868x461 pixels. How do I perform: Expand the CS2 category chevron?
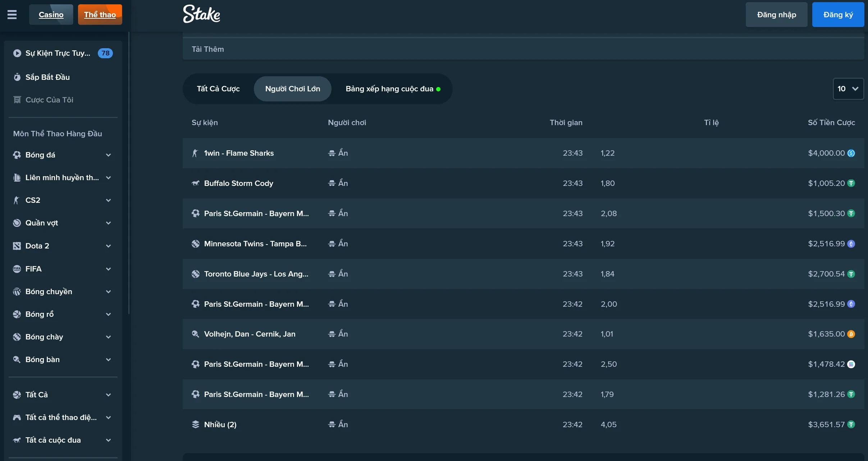[108, 200]
